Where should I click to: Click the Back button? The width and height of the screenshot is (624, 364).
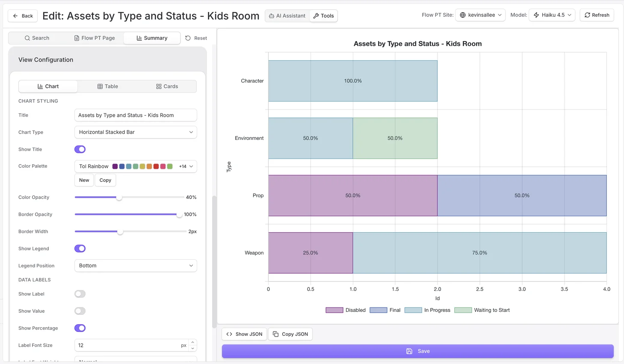[22, 15]
